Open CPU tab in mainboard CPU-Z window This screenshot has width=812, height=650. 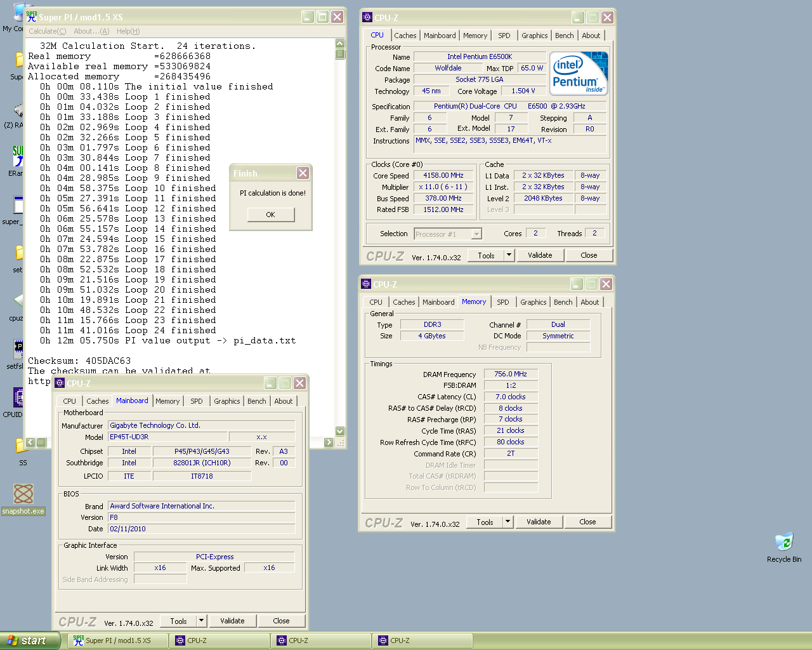pyautogui.click(x=69, y=401)
